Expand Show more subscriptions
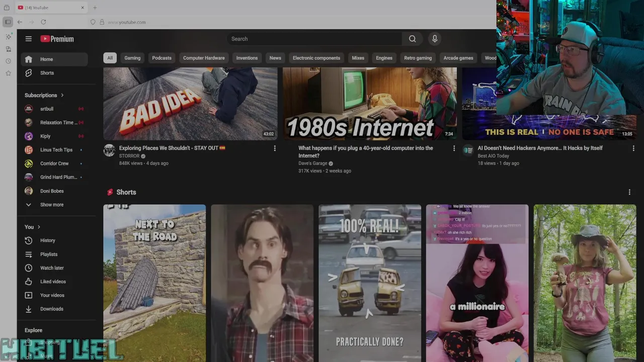Screen dimensions: 644x362 click(54, 205)
